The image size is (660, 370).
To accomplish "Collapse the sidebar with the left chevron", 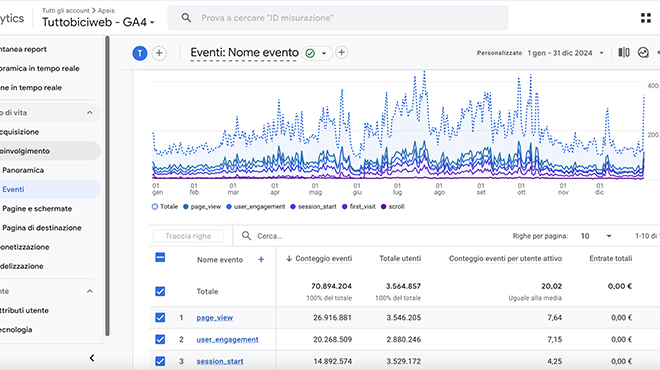I will (x=92, y=358).
